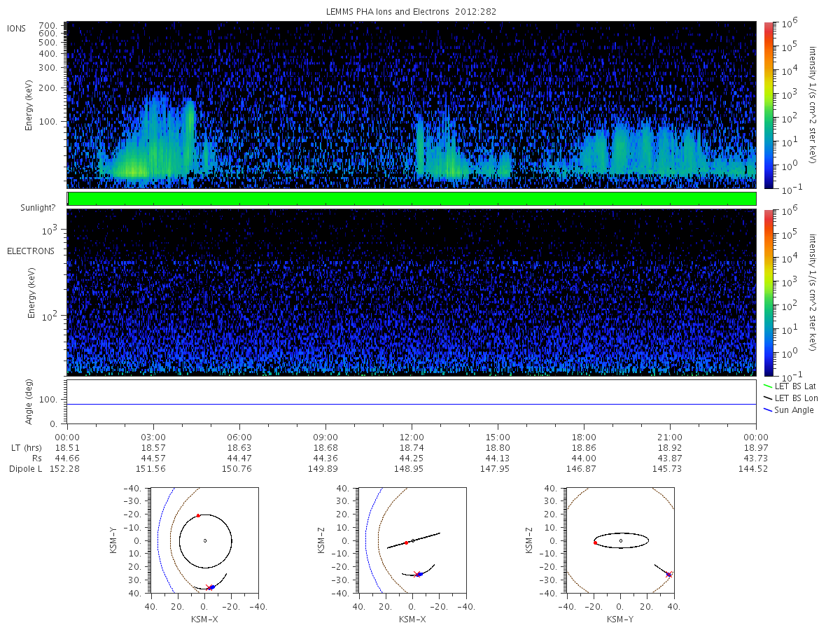Click the electrons intensity color bar
840x630 pixels.
click(x=768, y=292)
